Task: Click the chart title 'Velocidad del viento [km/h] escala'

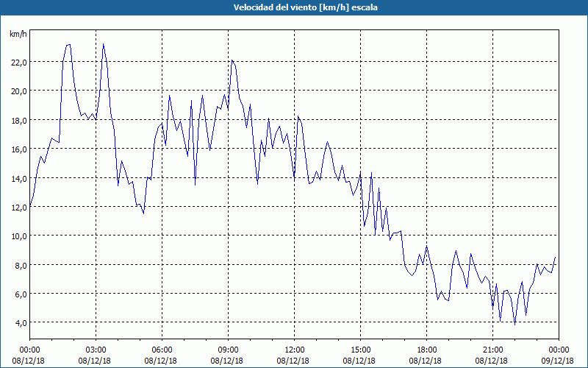Action: tap(305, 7)
